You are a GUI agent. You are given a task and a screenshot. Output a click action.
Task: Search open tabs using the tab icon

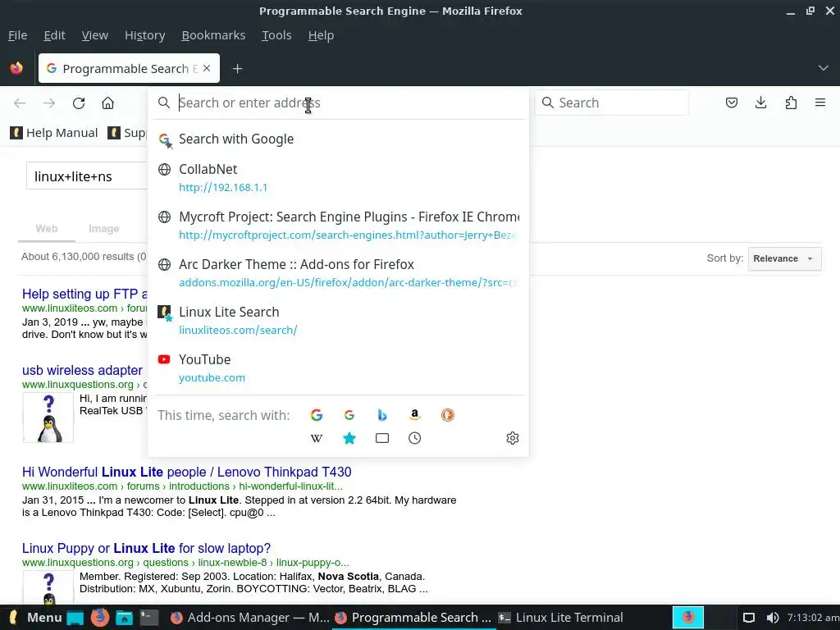pos(382,438)
